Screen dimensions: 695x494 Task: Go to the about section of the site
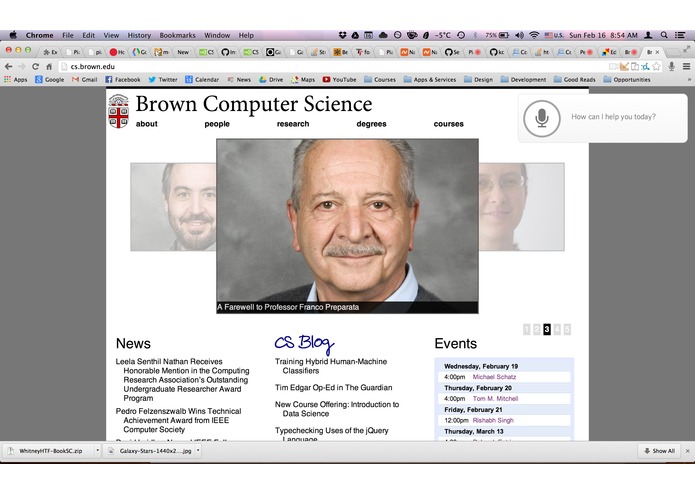147,124
